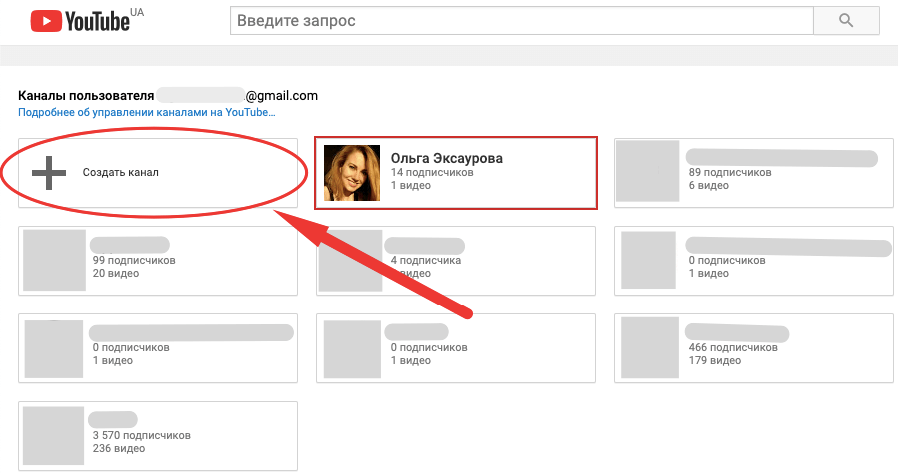
Task: Select the 'Создать канал' label
Action: coord(120,172)
